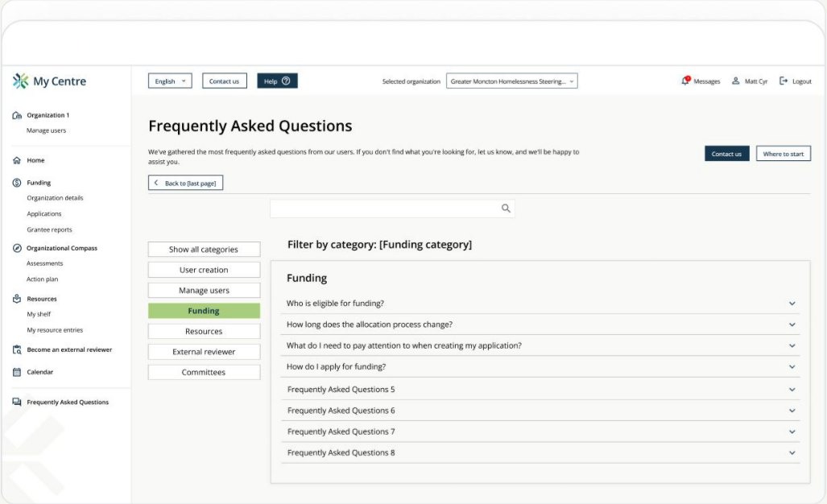Click the Organizational Compass icon

(x=17, y=248)
